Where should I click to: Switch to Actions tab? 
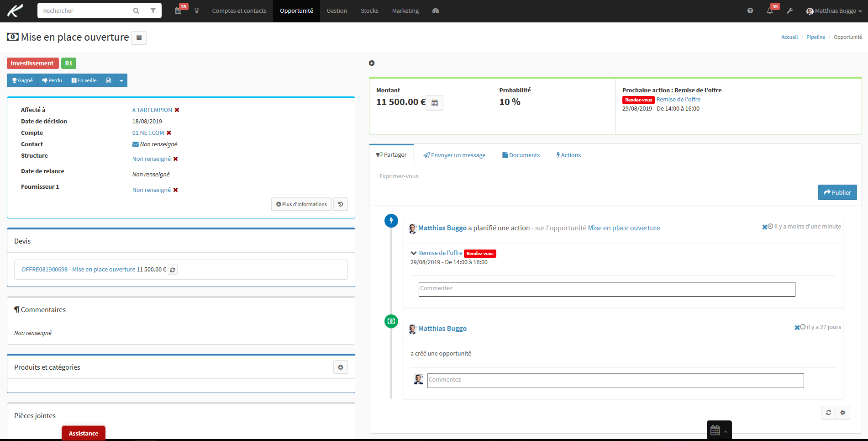[568, 155]
